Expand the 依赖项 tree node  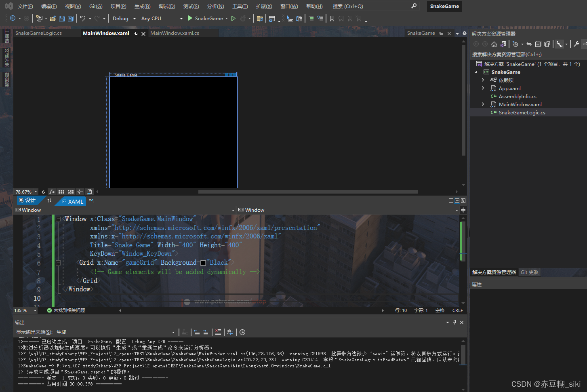point(483,80)
